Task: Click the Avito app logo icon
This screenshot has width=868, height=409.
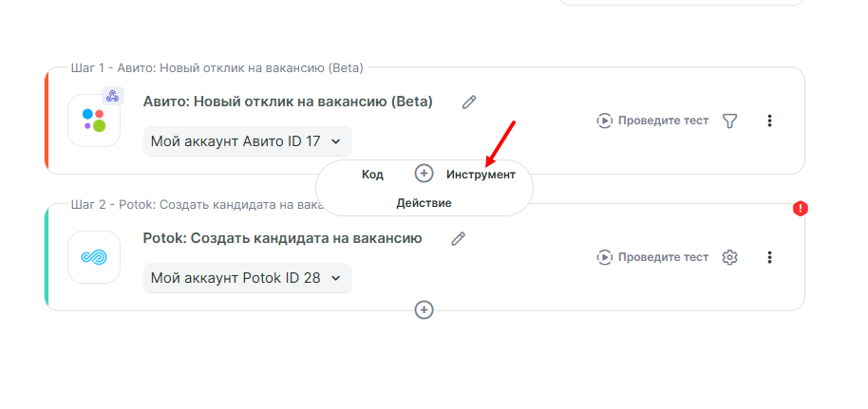Action: coord(93,121)
